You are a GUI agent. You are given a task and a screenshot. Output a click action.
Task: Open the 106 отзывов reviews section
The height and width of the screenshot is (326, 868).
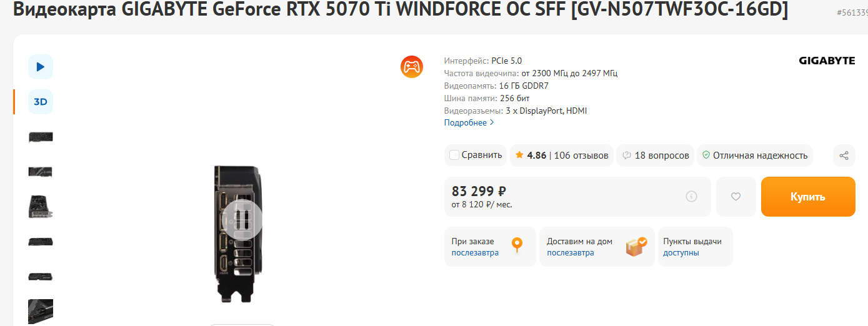coord(581,156)
